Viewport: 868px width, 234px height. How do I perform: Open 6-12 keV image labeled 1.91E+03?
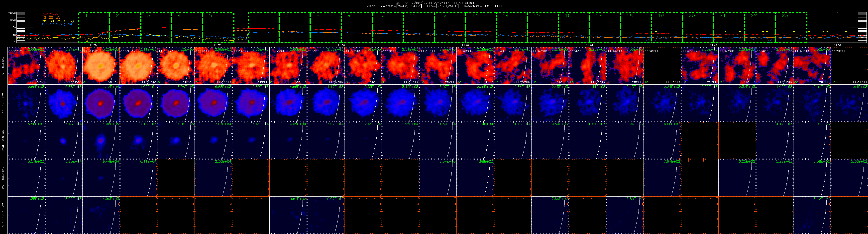click(x=849, y=103)
